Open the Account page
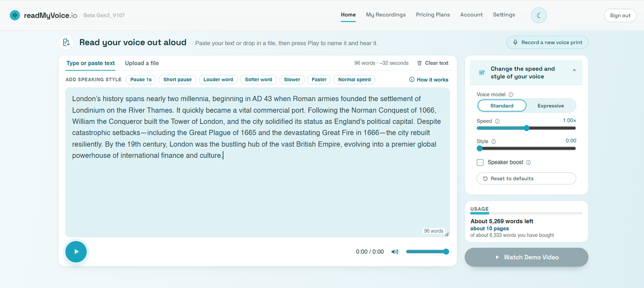 pyautogui.click(x=471, y=15)
